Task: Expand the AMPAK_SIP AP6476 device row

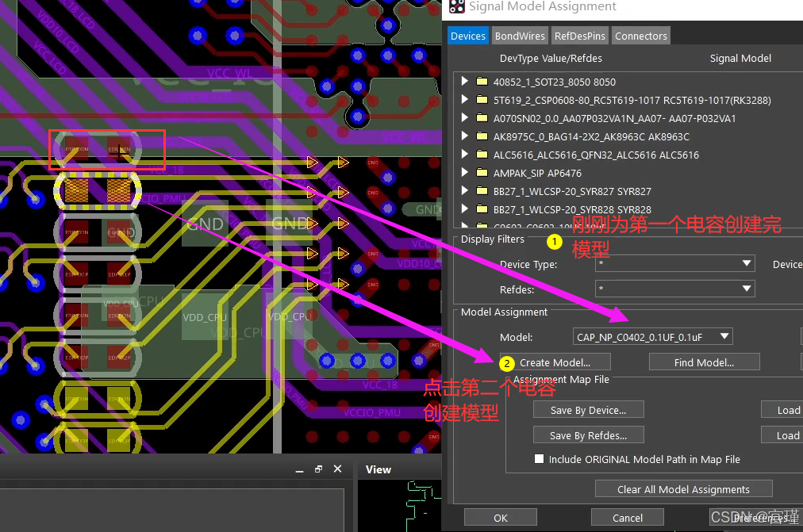Action: tap(464, 173)
